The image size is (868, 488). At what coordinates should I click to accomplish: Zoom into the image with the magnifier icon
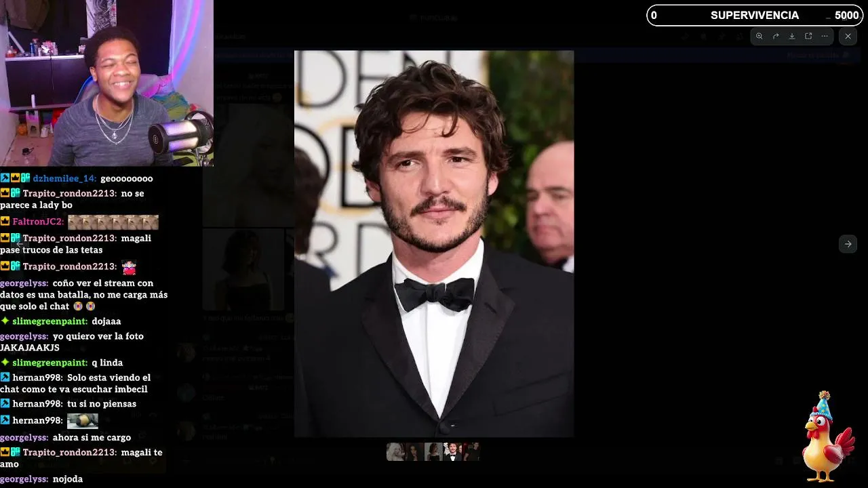[x=759, y=37]
